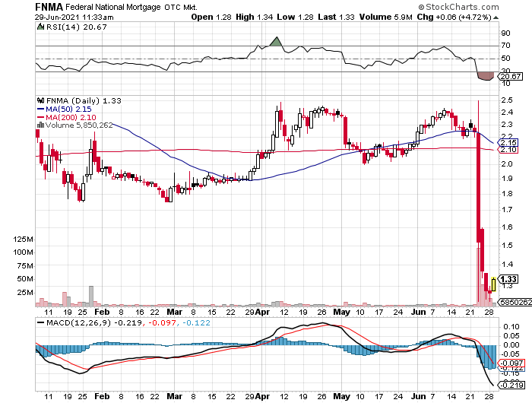The image size is (532, 403).
Task: Click the OTC Mkt. exchange label
Action: pos(181,7)
